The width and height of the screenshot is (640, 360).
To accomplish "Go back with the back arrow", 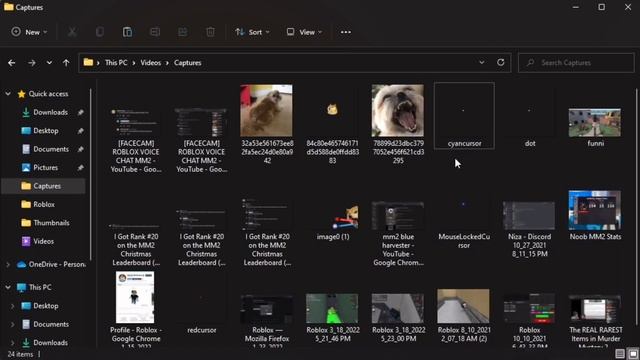I will pos(12,63).
